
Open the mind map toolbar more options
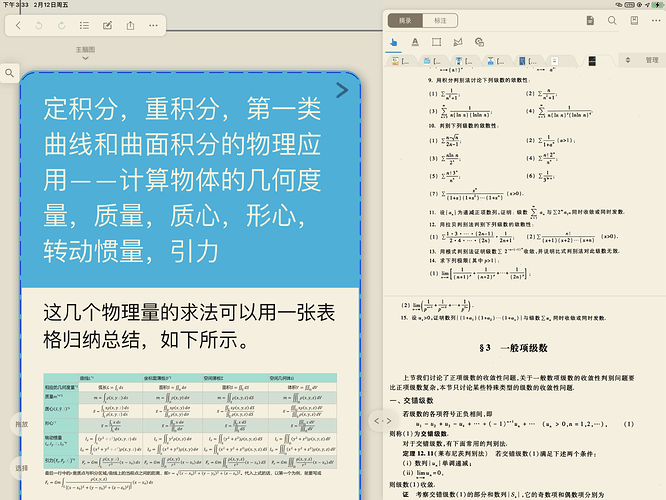(153, 25)
